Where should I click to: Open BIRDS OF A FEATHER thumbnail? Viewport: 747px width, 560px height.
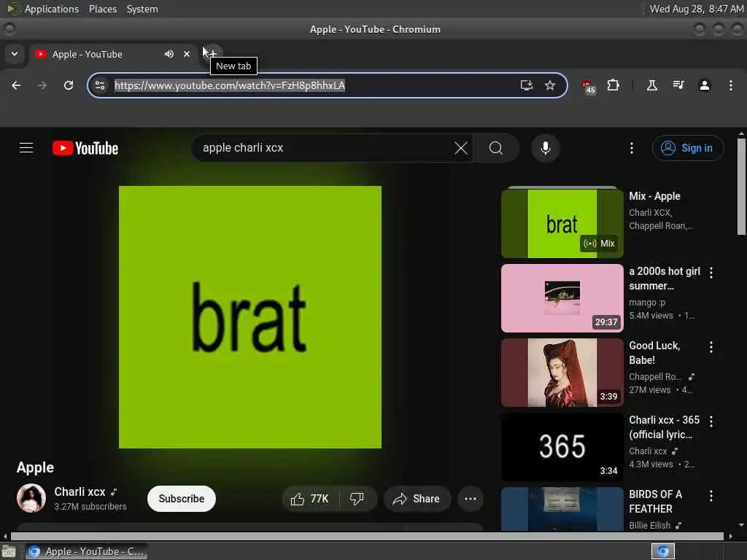562,508
